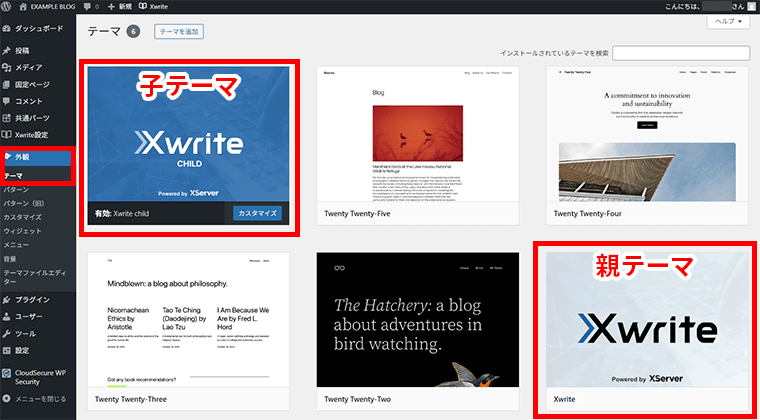760x420 pixels.
Task: Click the 共通パーツ icon
Action: coord(6,118)
